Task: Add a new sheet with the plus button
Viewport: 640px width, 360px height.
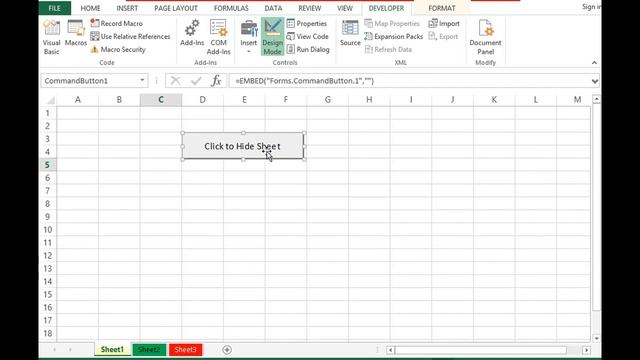Action: (227, 350)
